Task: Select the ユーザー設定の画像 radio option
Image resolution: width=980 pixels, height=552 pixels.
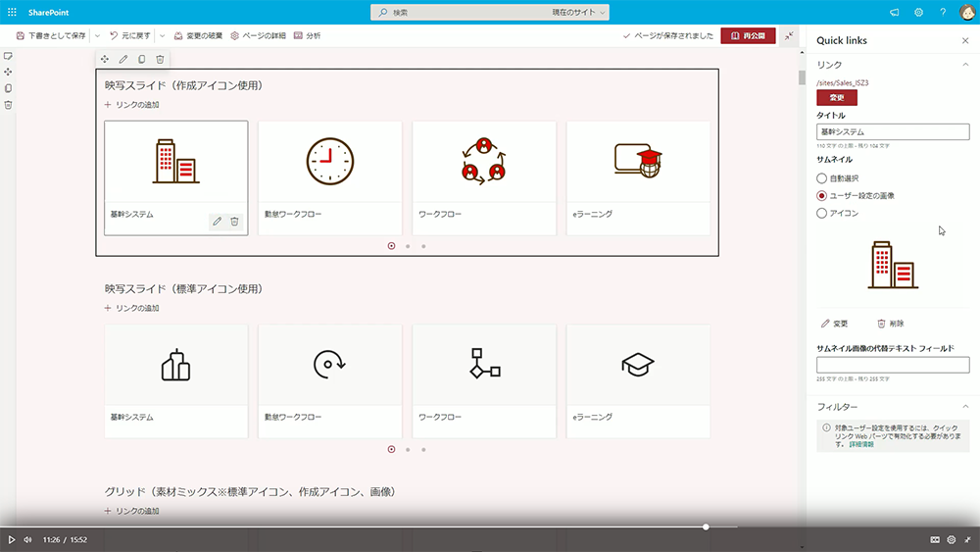Action: [x=822, y=196]
